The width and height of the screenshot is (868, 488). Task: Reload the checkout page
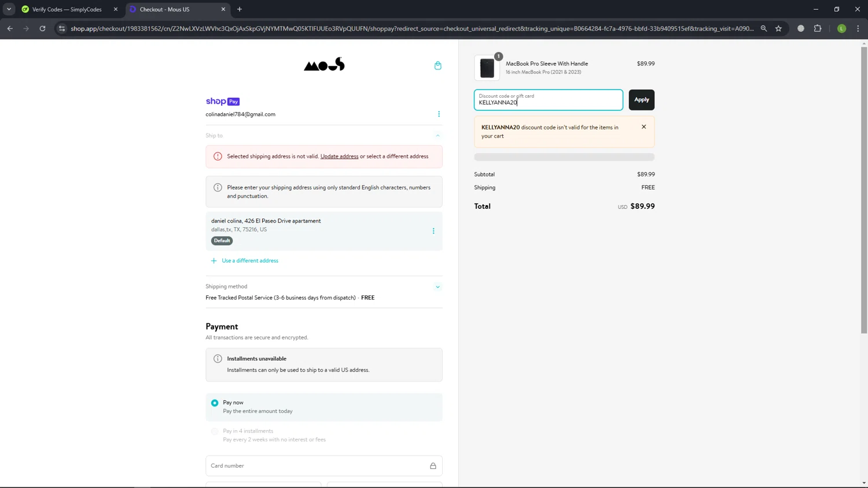point(42,28)
